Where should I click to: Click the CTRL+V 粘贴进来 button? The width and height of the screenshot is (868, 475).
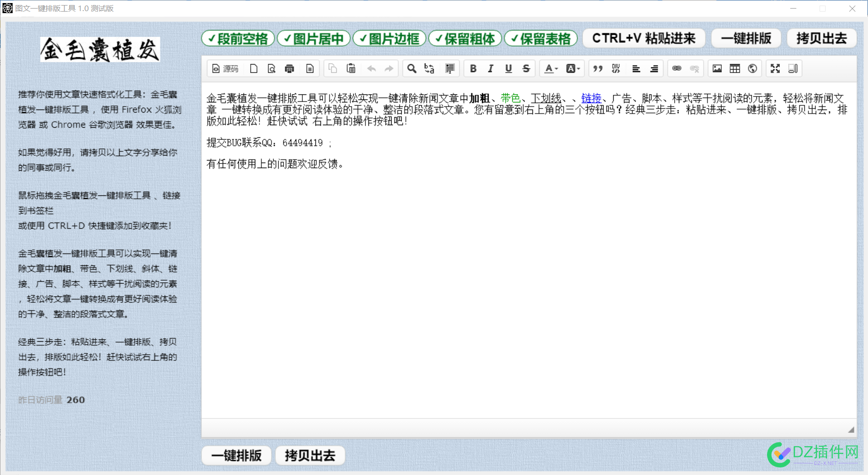[x=644, y=38]
